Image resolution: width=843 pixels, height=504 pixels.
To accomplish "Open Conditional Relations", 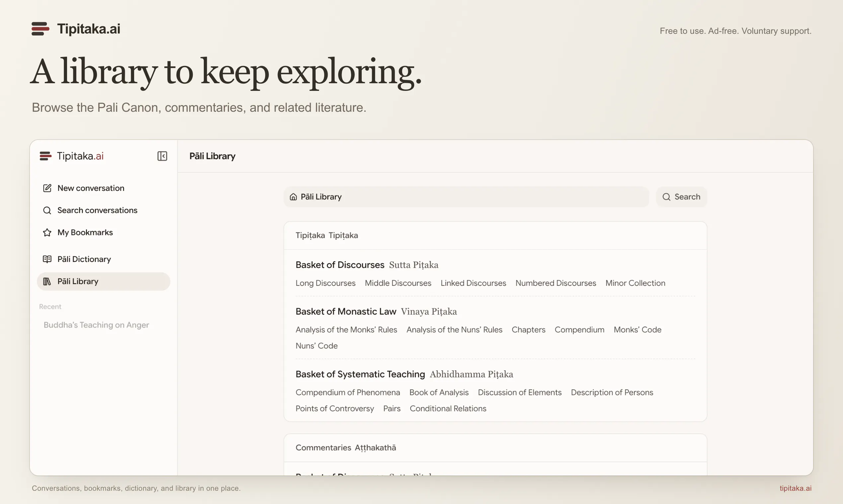I will [x=448, y=409].
